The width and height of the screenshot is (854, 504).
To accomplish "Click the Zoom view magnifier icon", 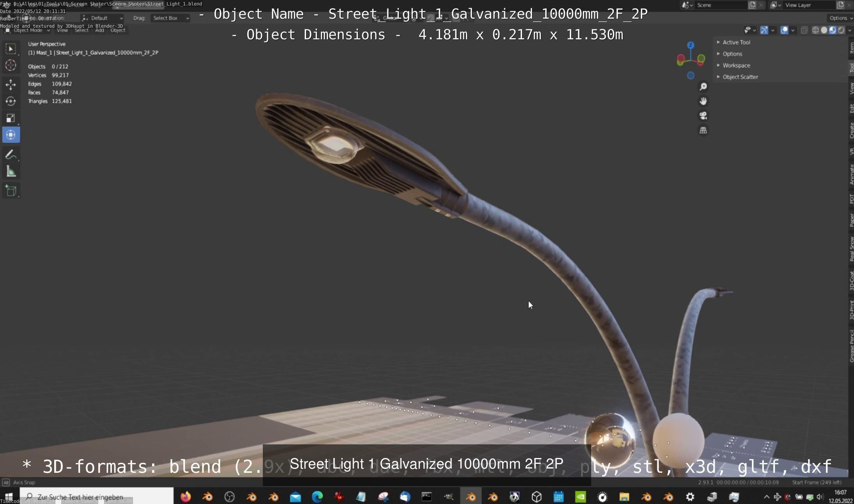I will (x=703, y=87).
